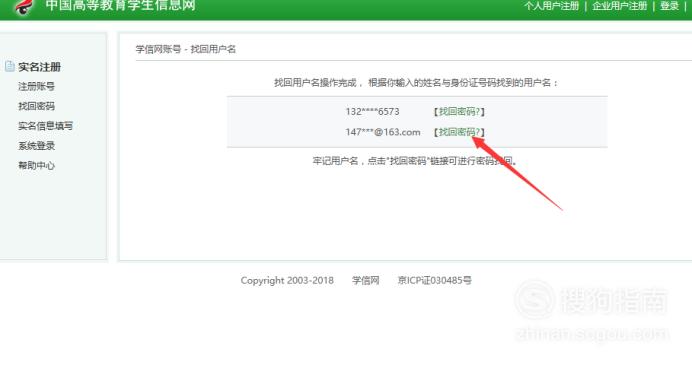Image resolution: width=692 pixels, height=368 pixels.
Task: Go to 系统登录 in the sidebar
Action: (36, 146)
